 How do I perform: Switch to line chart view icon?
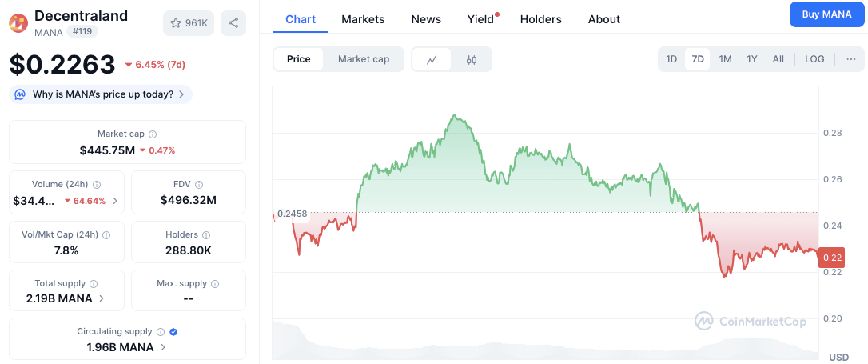(432, 59)
